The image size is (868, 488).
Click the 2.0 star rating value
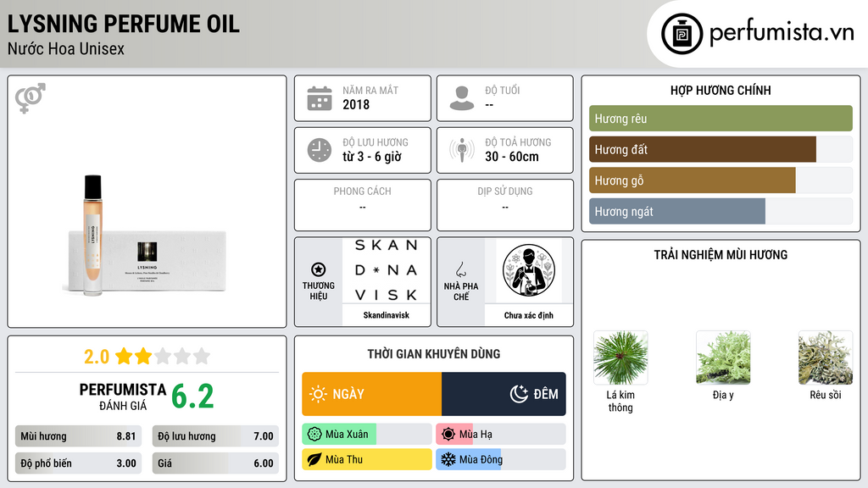coord(97,357)
